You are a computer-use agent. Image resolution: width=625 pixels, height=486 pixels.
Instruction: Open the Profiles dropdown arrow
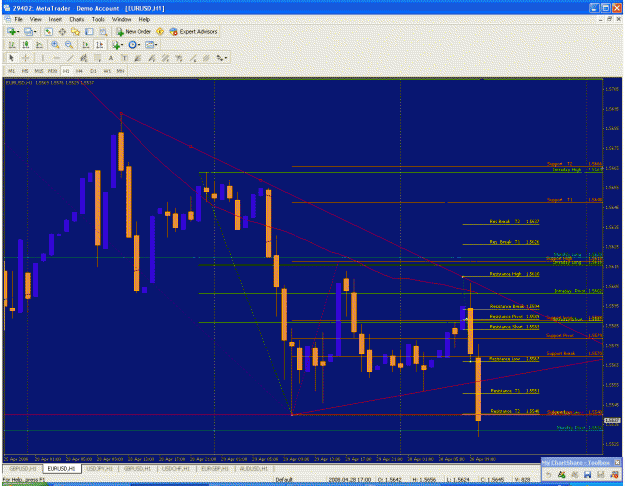(35, 31)
